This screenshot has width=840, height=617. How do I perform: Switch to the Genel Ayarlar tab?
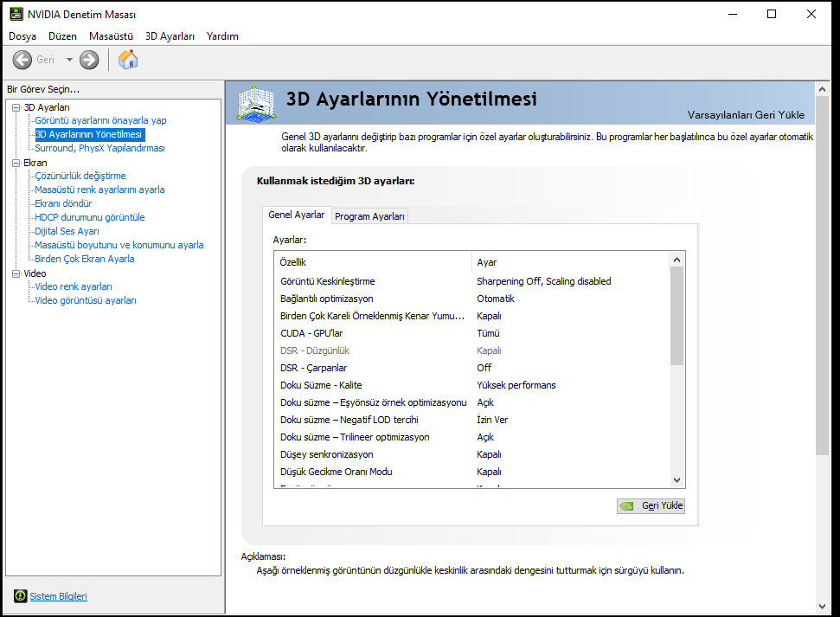(x=296, y=215)
